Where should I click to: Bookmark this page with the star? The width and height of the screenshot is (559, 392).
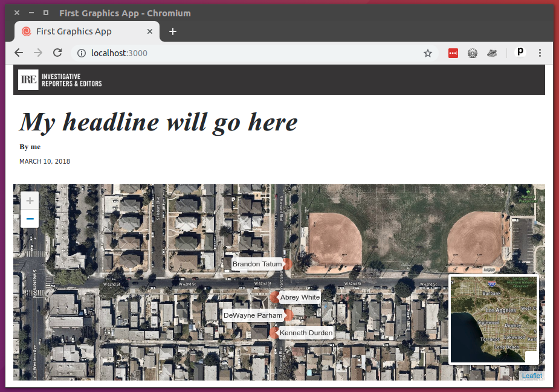[x=428, y=53]
